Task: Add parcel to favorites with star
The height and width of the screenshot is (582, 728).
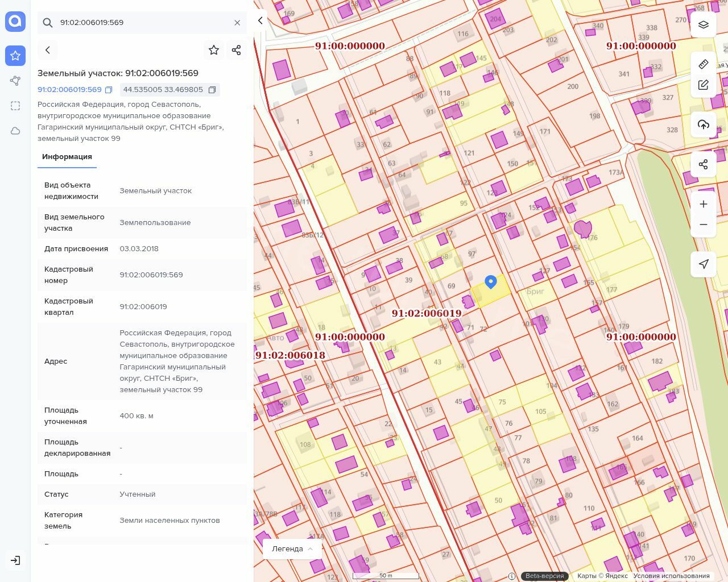Action: click(x=214, y=50)
